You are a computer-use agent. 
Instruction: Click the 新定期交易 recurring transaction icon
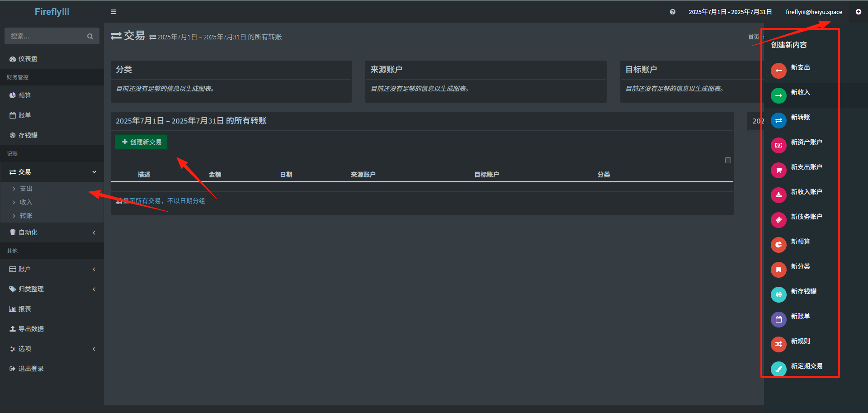click(x=778, y=369)
